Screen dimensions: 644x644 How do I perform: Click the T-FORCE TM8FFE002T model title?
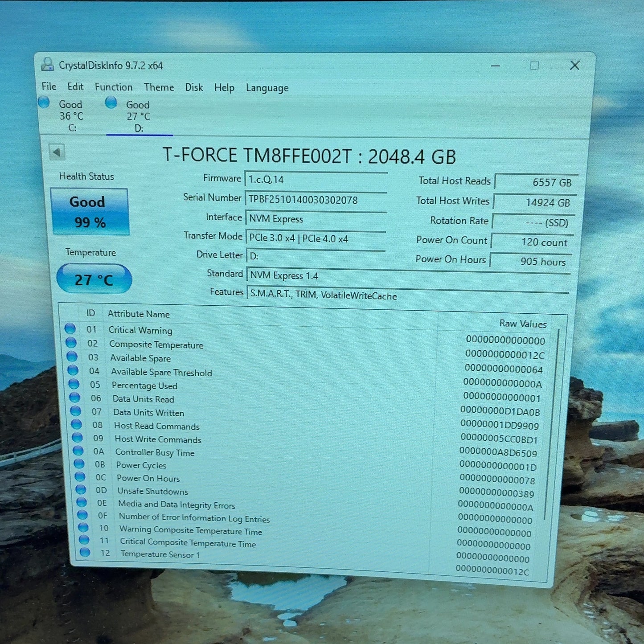click(x=309, y=156)
